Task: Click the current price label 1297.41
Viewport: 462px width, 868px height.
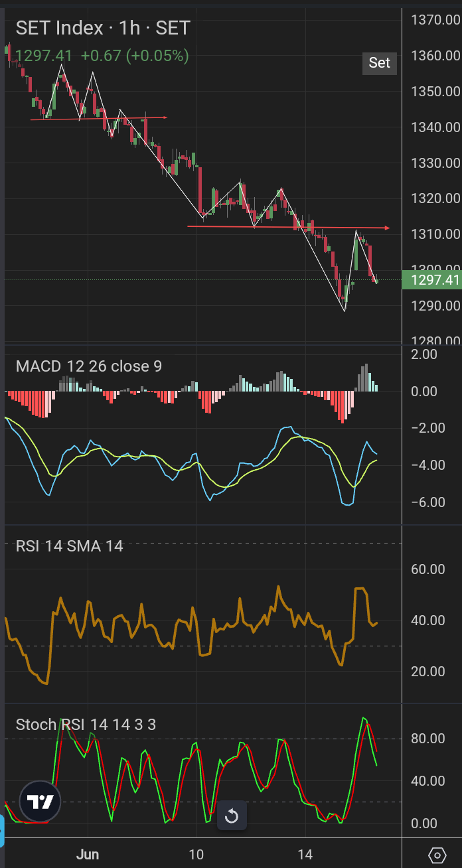Action: click(433, 280)
